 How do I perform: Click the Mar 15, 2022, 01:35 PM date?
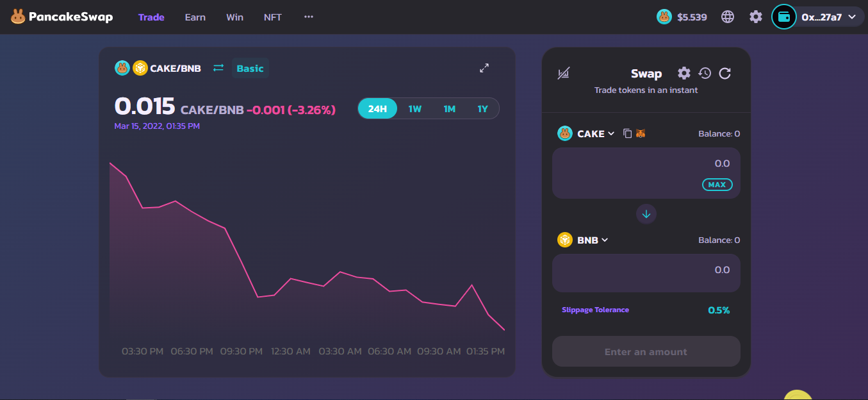click(157, 126)
